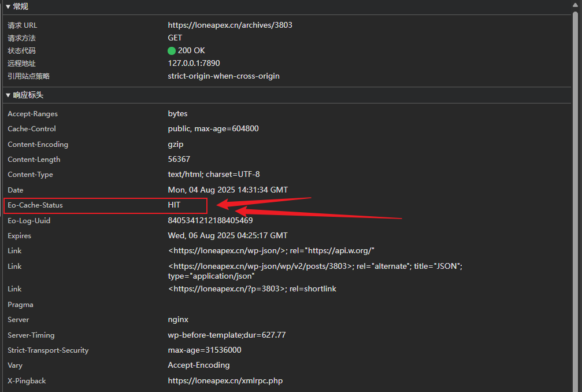
Task: Click the strict-origin-when-cross-origin policy value
Action: pos(224,76)
